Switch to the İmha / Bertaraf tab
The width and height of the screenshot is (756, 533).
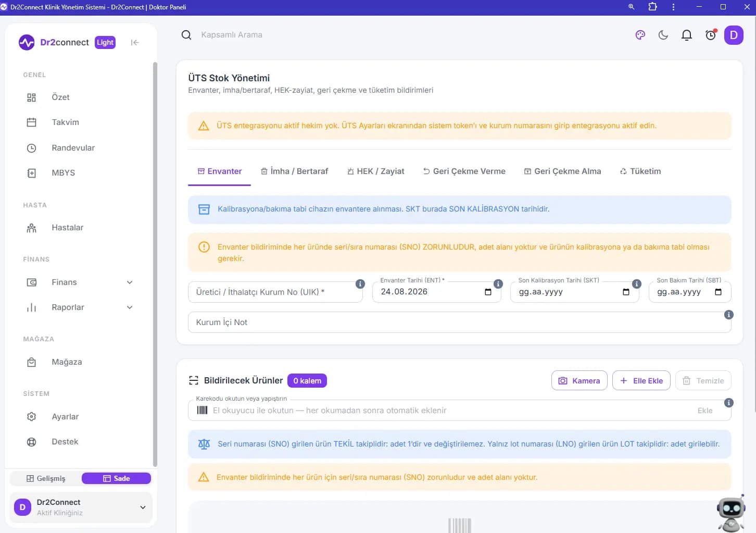pos(294,171)
